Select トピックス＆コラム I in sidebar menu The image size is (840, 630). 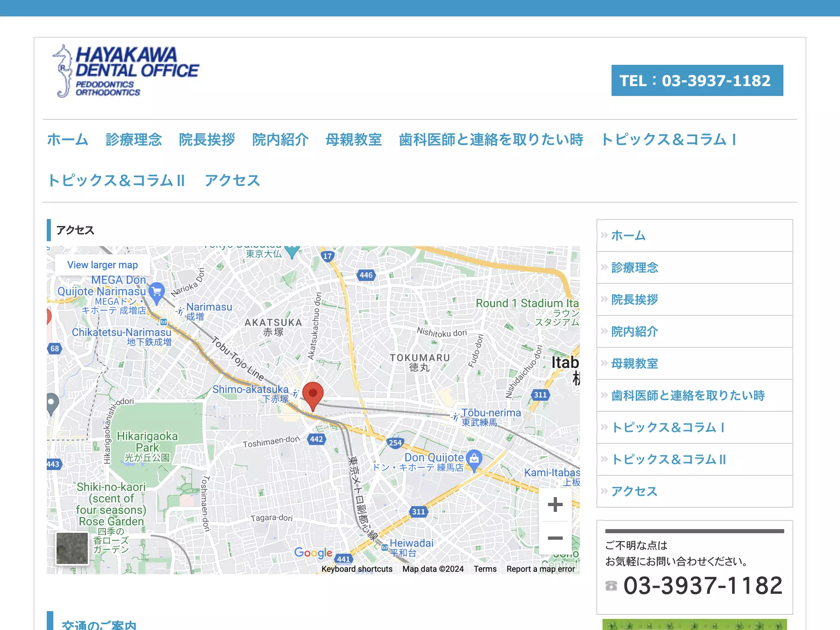[695, 427]
